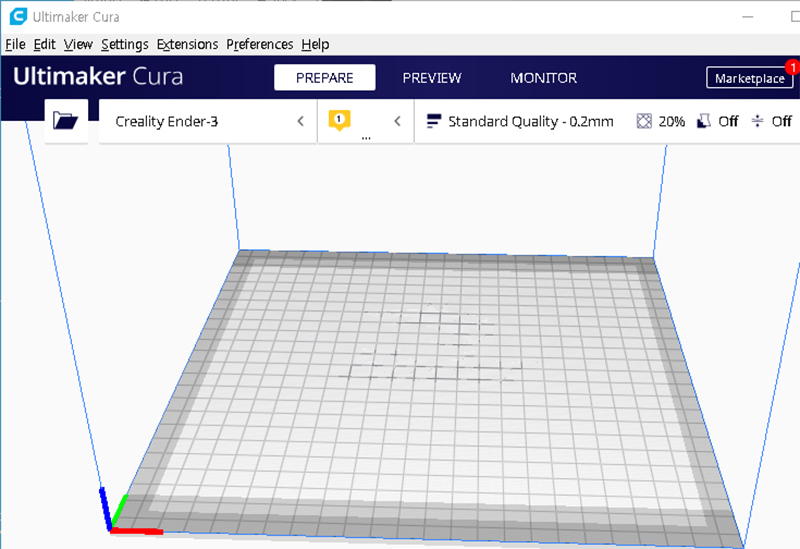Open the Extensions menu
This screenshot has height=549, width=800.
click(187, 45)
